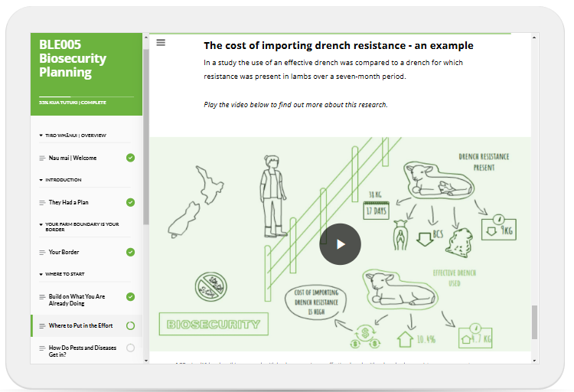The width and height of the screenshot is (574, 392).
Task: Click the italic text Play the video below
Action: click(x=295, y=105)
